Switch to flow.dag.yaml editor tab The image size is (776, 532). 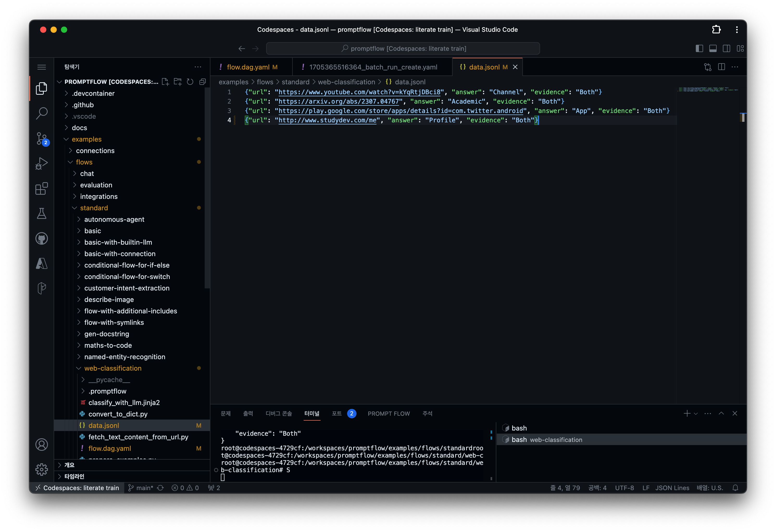pyautogui.click(x=251, y=67)
